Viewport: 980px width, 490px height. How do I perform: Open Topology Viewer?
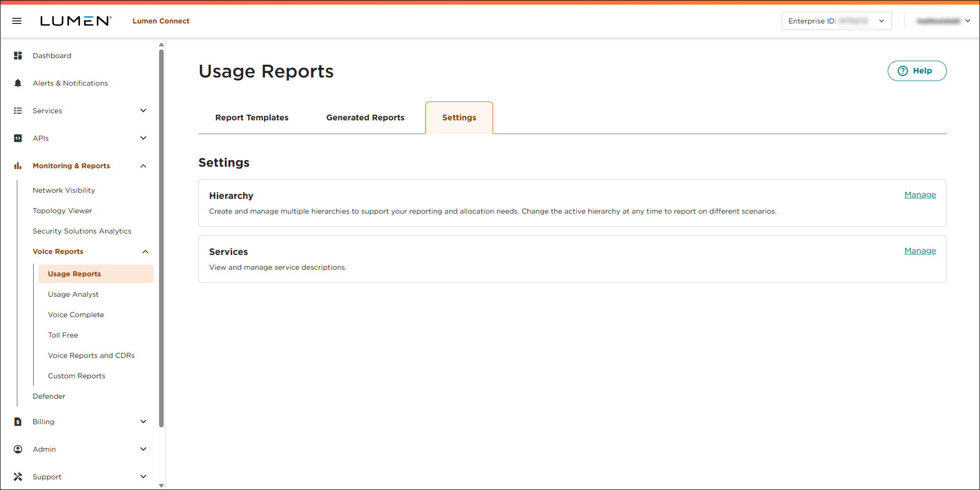(62, 211)
